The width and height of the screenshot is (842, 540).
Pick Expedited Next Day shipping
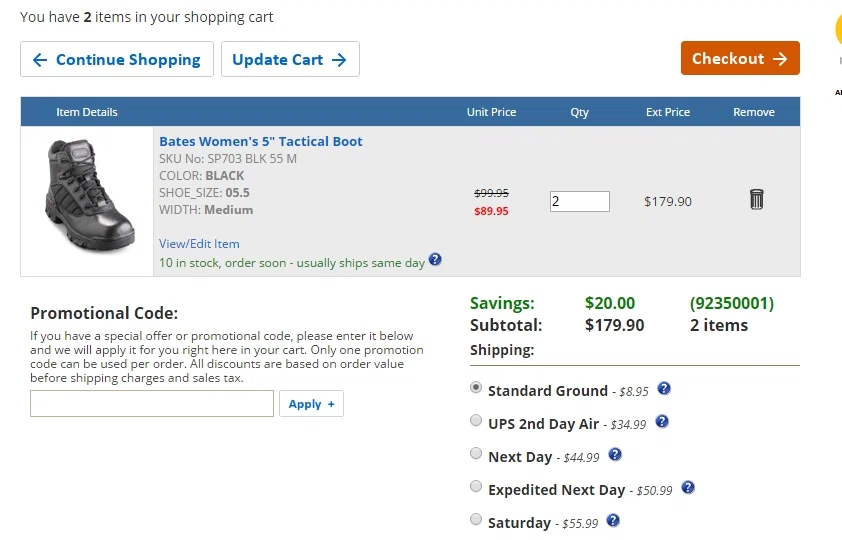point(476,487)
